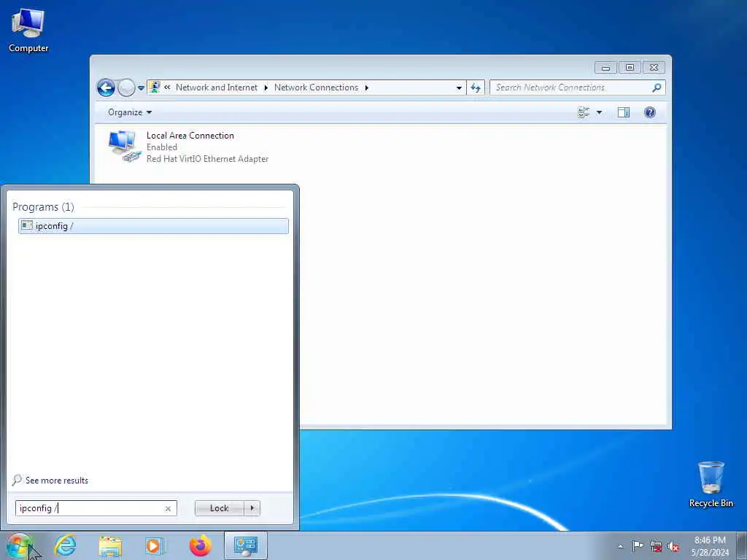This screenshot has width=747, height=560.
Task: Open shutdown options arrow beside Lock
Action: [252, 508]
